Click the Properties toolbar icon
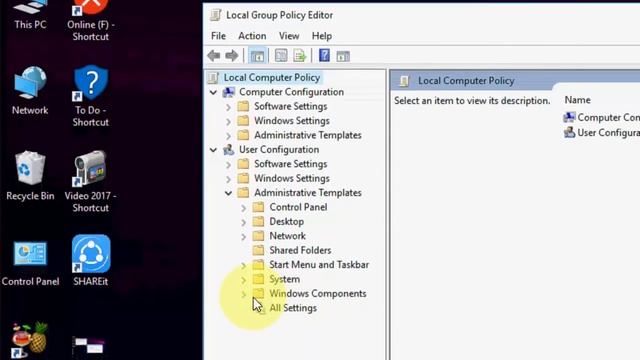 pos(281,56)
